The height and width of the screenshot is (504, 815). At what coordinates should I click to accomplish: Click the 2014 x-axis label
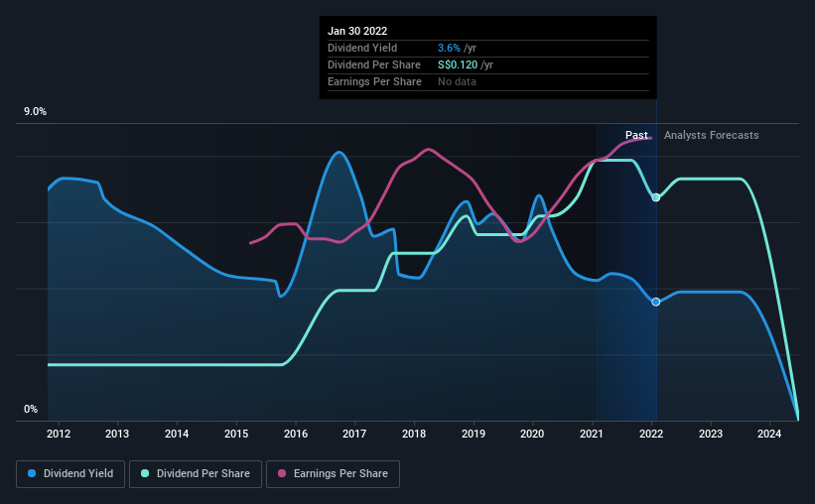point(177,434)
